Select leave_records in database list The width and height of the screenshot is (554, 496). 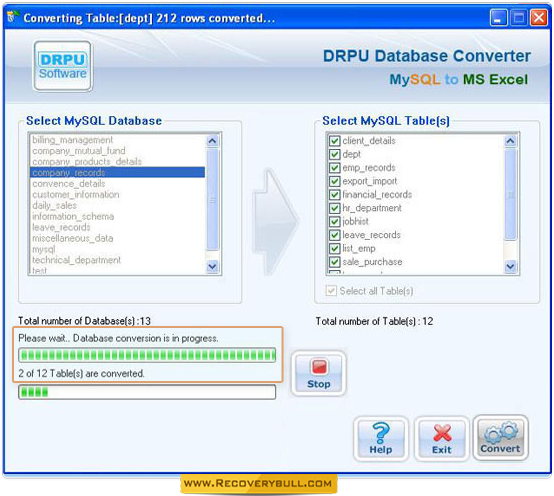point(117,227)
